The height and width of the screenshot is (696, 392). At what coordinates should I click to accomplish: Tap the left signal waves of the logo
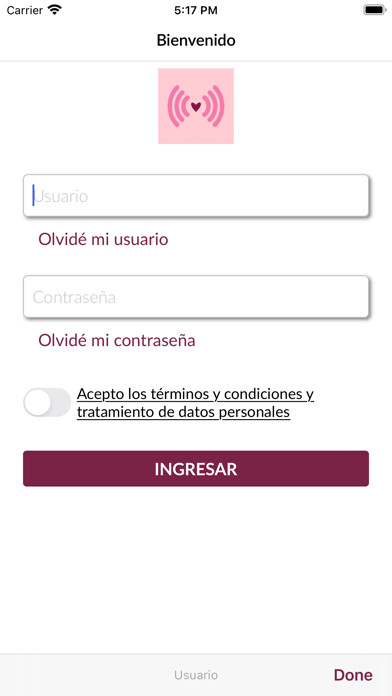[179, 106]
